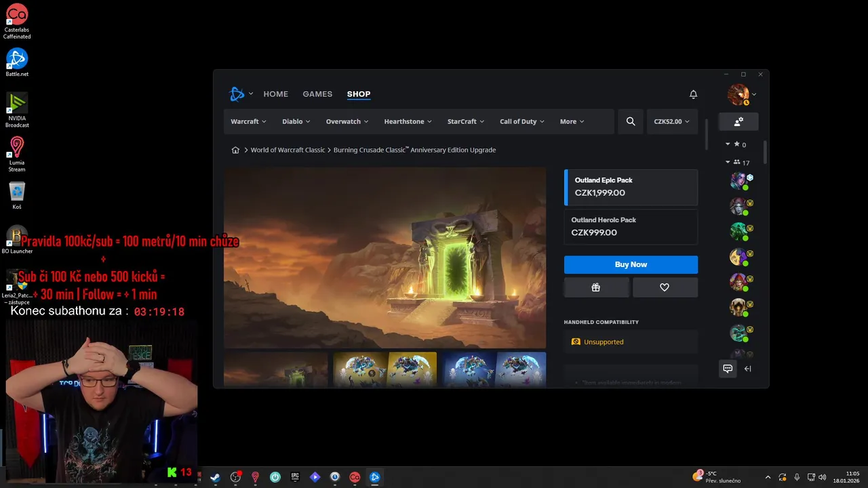Open the Battle.net desktop shortcut
This screenshot has height=488, width=868.
[x=17, y=62]
